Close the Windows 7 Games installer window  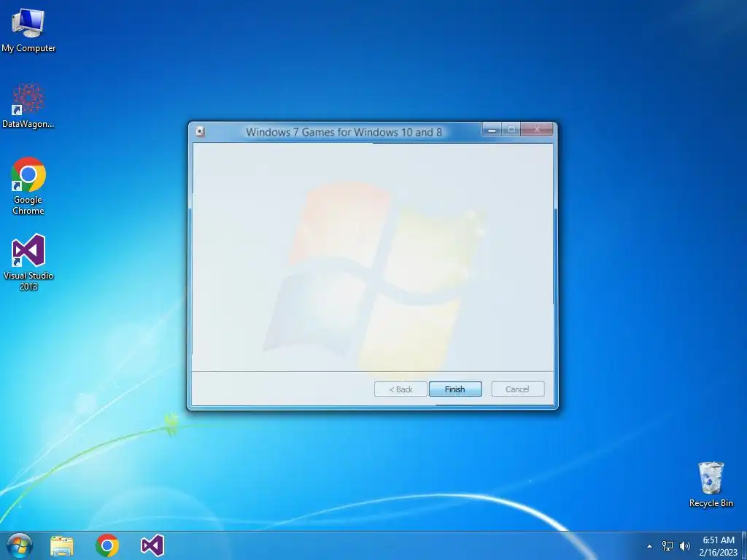point(537,129)
